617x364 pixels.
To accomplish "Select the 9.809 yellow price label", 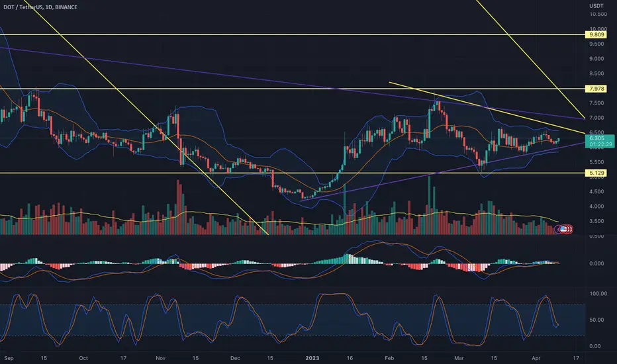I will tap(596, 34).
